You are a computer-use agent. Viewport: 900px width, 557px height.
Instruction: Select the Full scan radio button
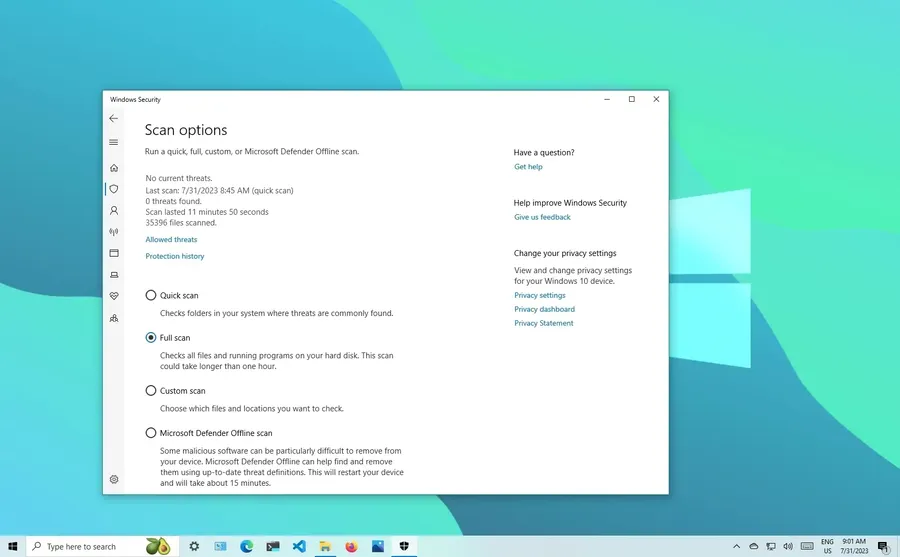click(x=150, y=338)
